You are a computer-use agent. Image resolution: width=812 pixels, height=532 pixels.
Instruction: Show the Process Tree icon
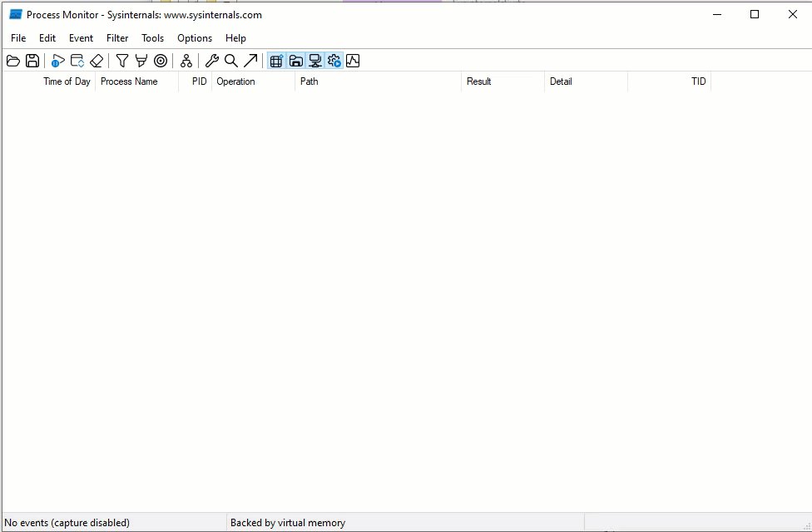pyautogui.click(x=186, y=61)
